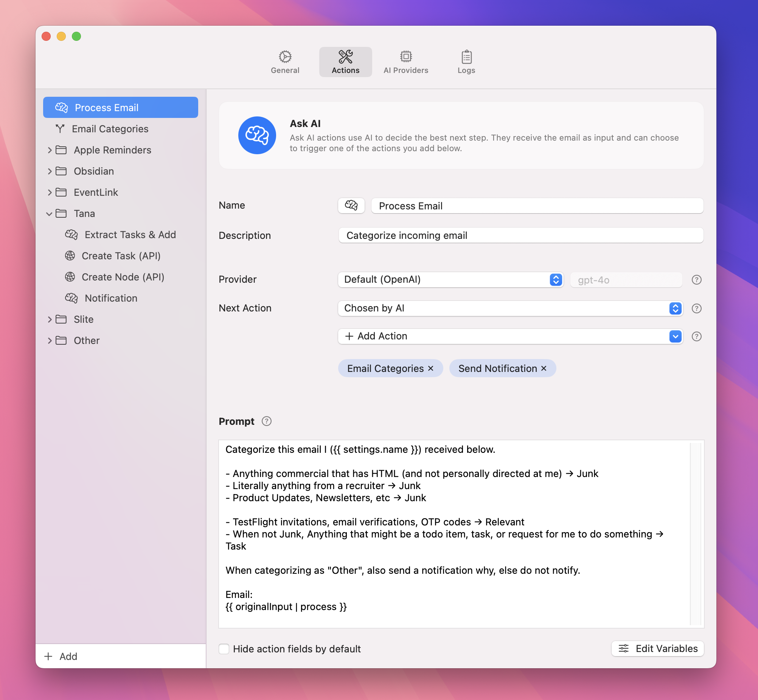
Task: Select the Process Email brain icon in sidebar
Action: 62,107
